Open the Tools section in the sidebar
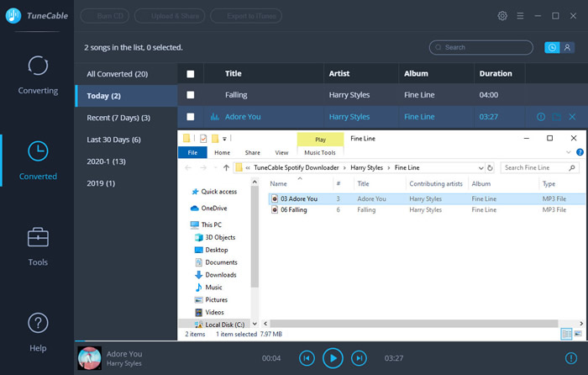This screenshot has height=375, width=588. 38,246
